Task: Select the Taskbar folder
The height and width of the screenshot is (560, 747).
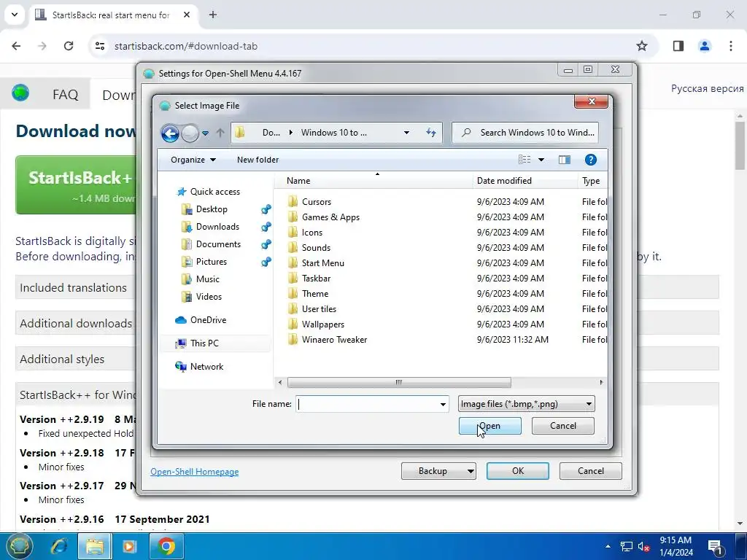Action: pos(316,278)
